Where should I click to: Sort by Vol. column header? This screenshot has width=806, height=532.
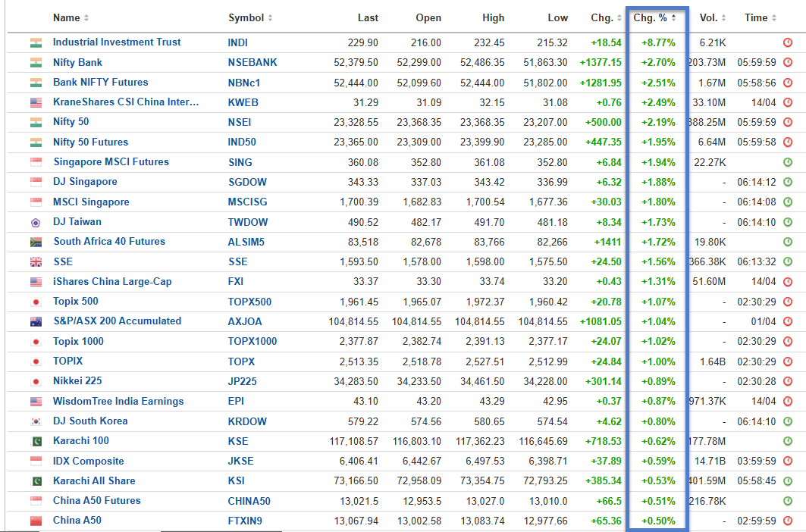click(x=713, y=18)
